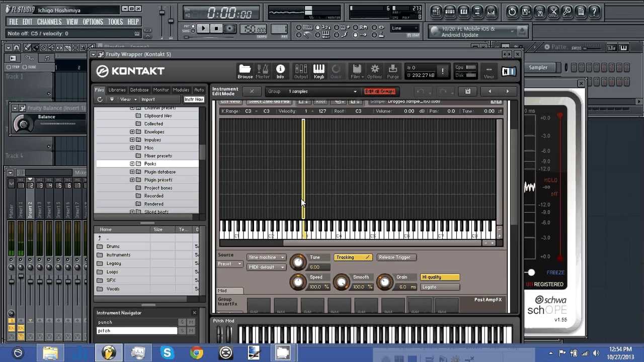The height and width of the screenshot is (362, 644).
Task: Expand the Impulses folder
Action: [x=132, y=140]
